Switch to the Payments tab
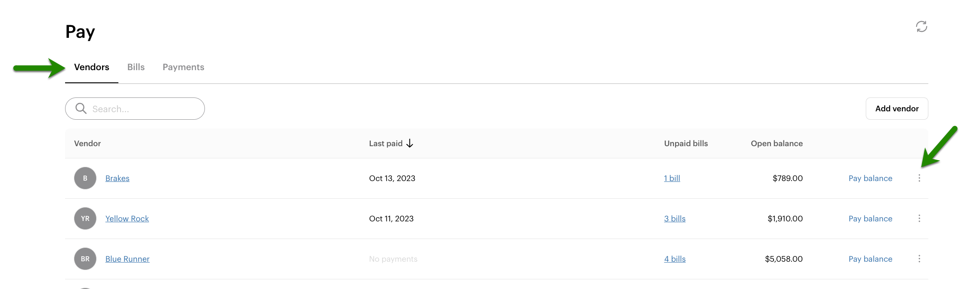 (183, 67)
